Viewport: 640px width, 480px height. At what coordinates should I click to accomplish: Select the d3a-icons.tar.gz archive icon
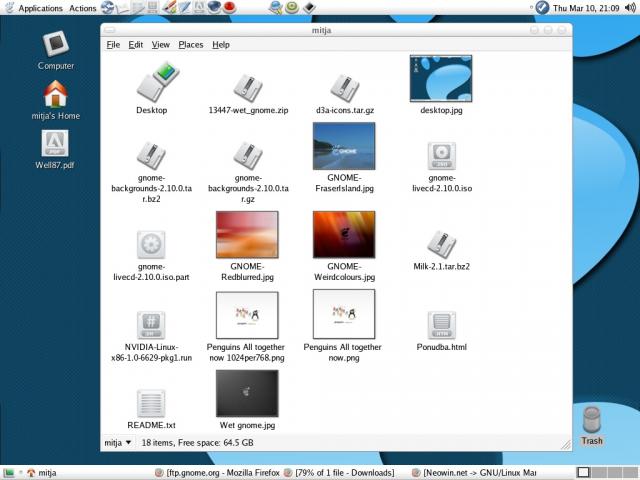pos(344,88)
